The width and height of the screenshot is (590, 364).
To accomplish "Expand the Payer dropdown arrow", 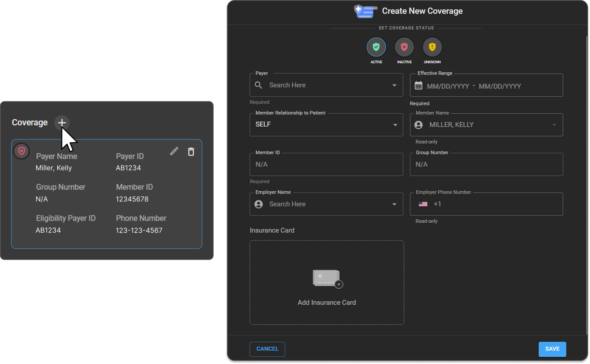I will pos(394,85).
